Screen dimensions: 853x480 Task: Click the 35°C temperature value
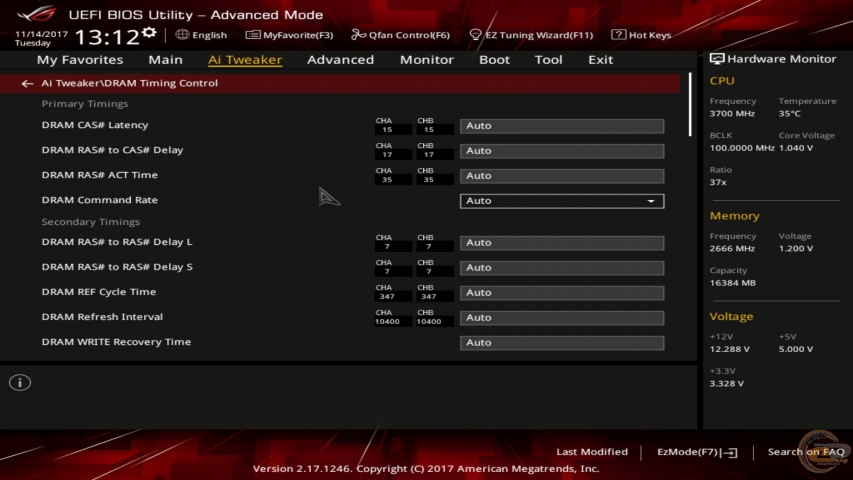[789, 114]
